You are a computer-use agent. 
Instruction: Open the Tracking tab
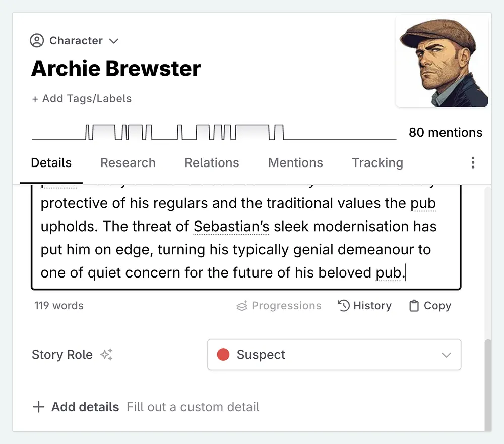(x=377, y=163)
